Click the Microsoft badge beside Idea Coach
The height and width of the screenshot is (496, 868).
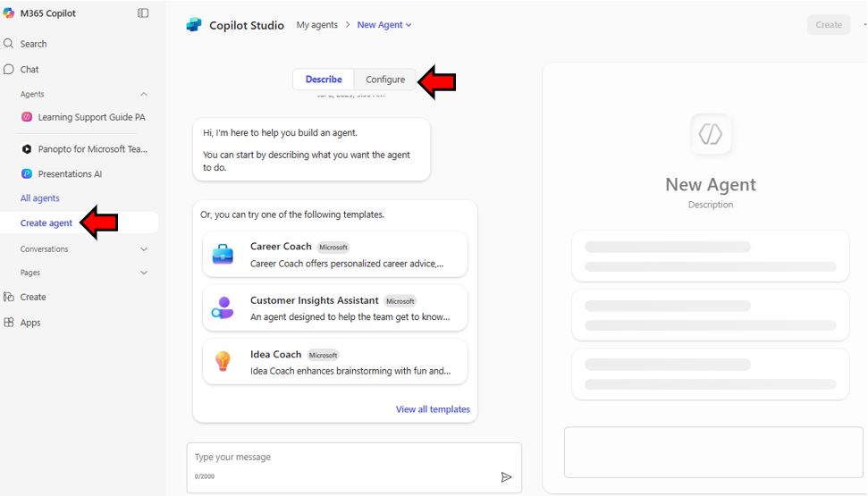(324, 356)
